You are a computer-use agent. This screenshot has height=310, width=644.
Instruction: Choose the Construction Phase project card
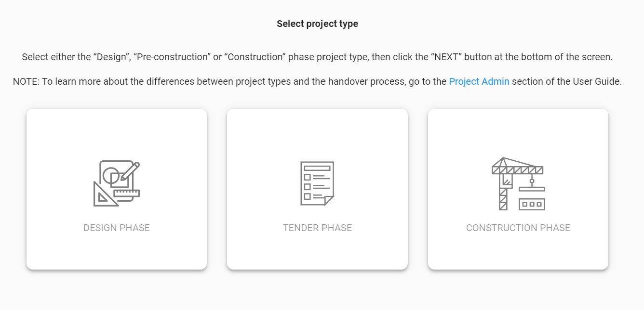click(x=518, y=189)
